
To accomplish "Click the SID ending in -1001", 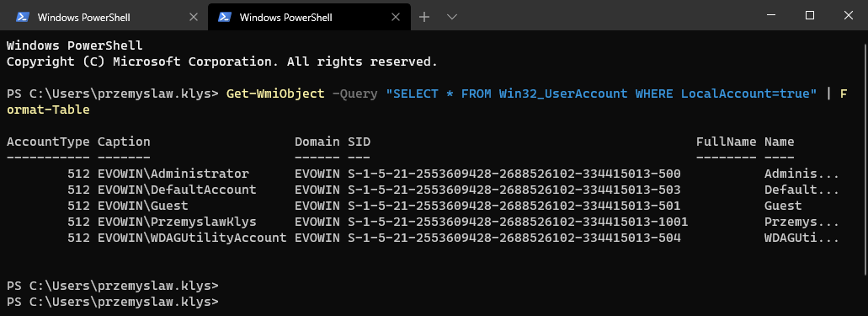I will coord(518,222).
